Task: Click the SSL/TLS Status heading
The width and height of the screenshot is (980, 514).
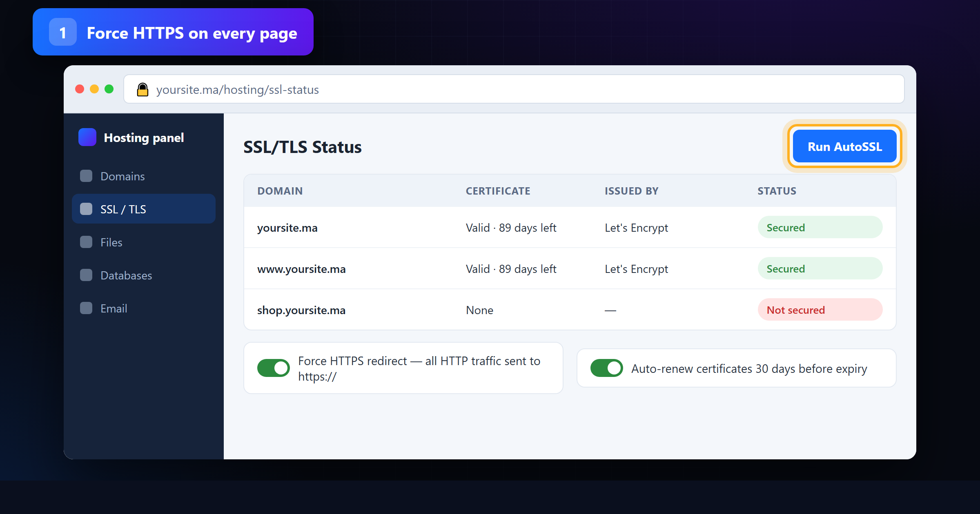Action: click(303, 147)
